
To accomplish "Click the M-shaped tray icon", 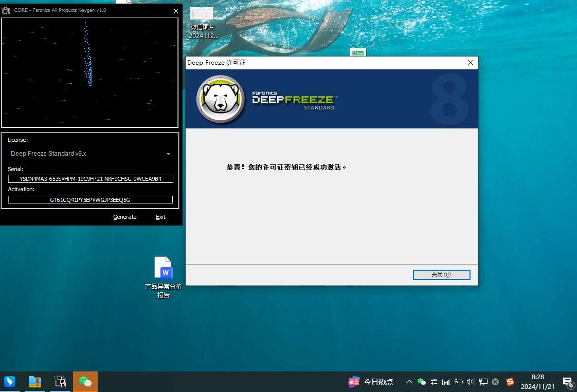I will [x=446, y=382].
